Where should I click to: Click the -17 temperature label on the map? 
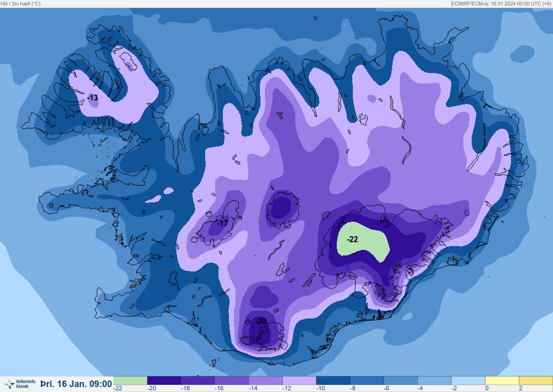pyautogui.click(x=222, y=223)
